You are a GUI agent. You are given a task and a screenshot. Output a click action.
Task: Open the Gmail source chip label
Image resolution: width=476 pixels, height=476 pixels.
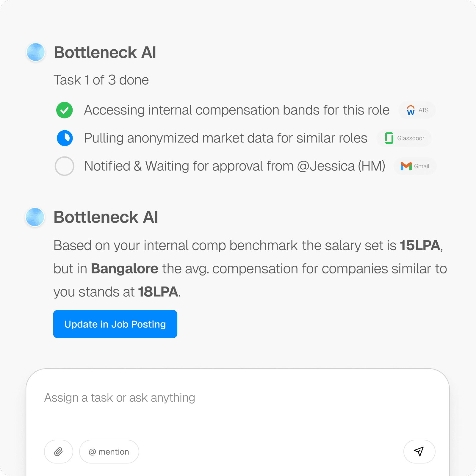[422, 166]
